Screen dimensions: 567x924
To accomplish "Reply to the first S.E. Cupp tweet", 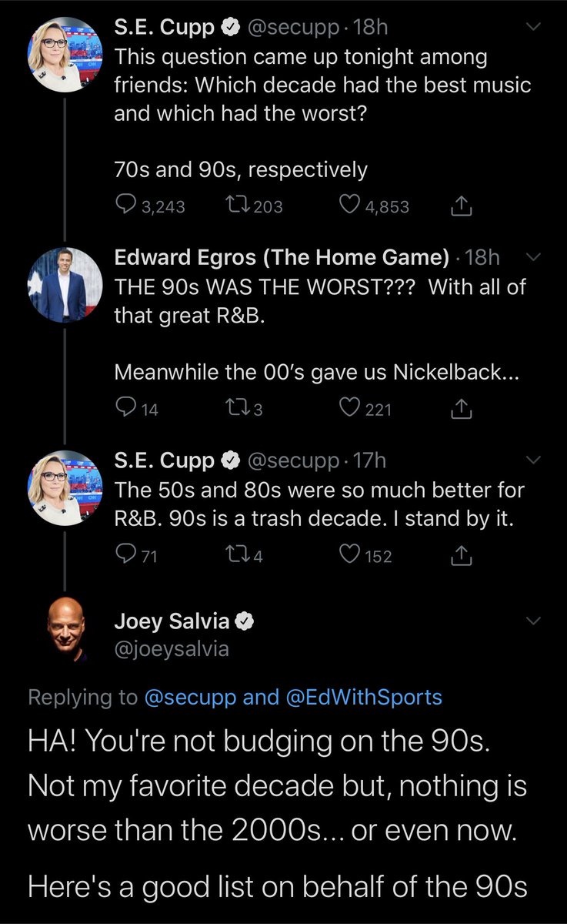I will (x=124, y=206).
